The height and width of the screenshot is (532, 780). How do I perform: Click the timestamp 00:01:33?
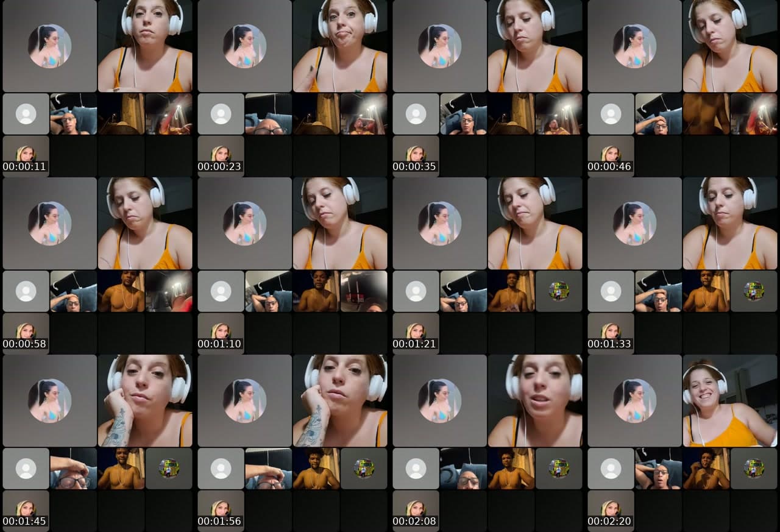coord(609,344)
